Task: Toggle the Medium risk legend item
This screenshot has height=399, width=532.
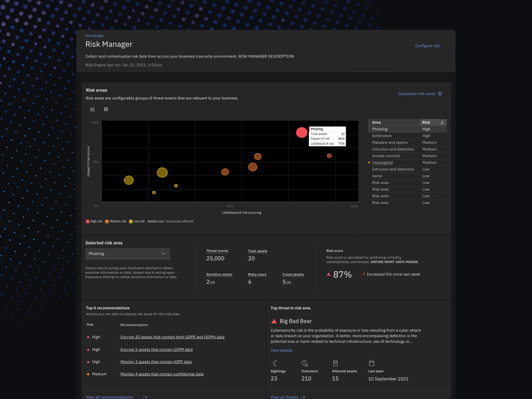Action: pyautogui.click(x=107, y=221)
